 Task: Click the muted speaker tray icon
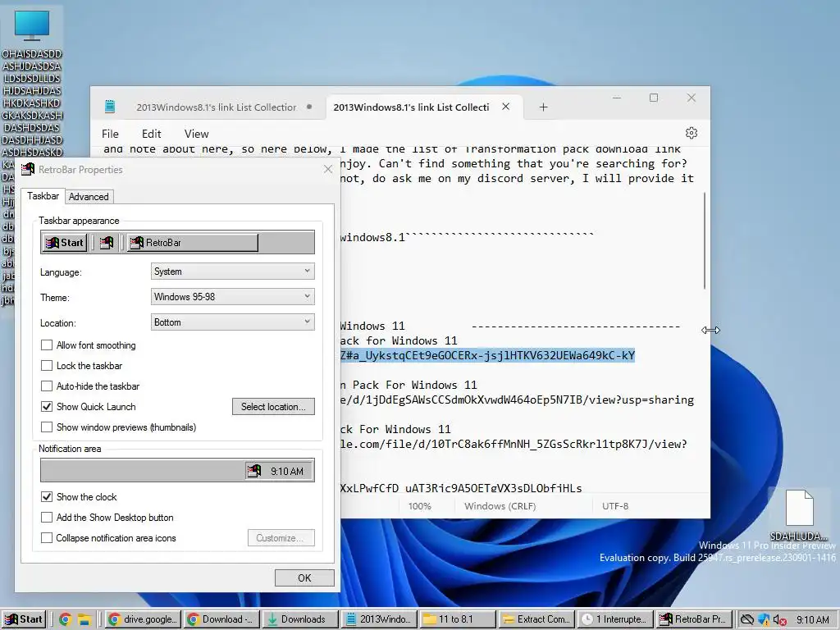point(780,620)
